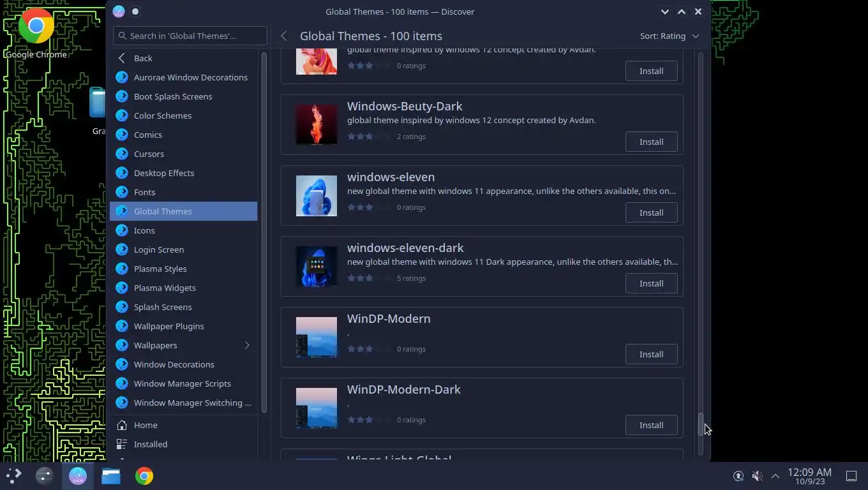Open System Settings from taskbar
Screen dimensions: 868x490
pos(44,476)
